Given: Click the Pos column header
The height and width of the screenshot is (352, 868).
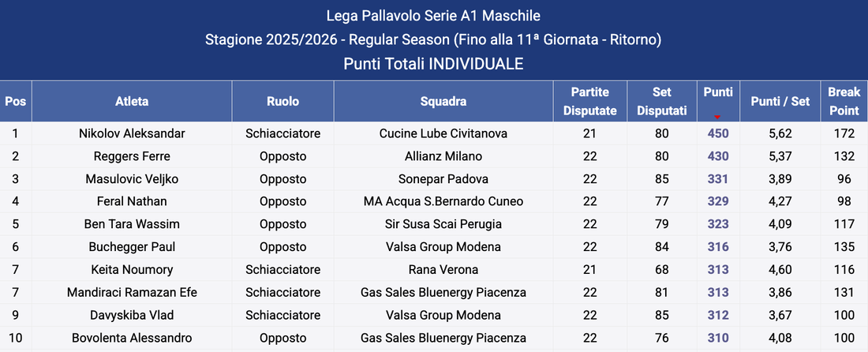Looking at the screenshot, I should pos(15,102).
